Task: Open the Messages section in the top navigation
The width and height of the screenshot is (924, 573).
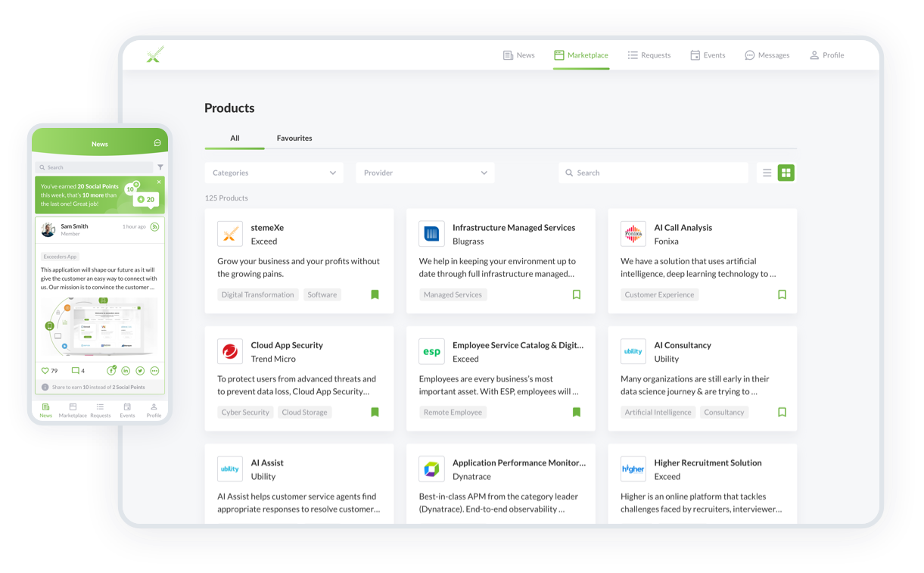Action: pos(767,54)
